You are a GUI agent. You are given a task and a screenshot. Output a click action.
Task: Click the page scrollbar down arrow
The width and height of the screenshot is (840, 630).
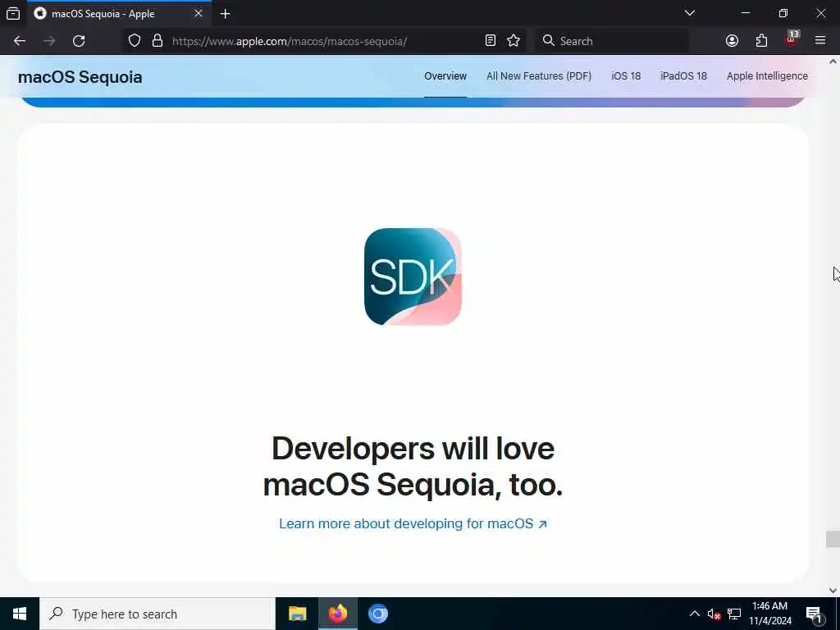click(x=833, y=591)
